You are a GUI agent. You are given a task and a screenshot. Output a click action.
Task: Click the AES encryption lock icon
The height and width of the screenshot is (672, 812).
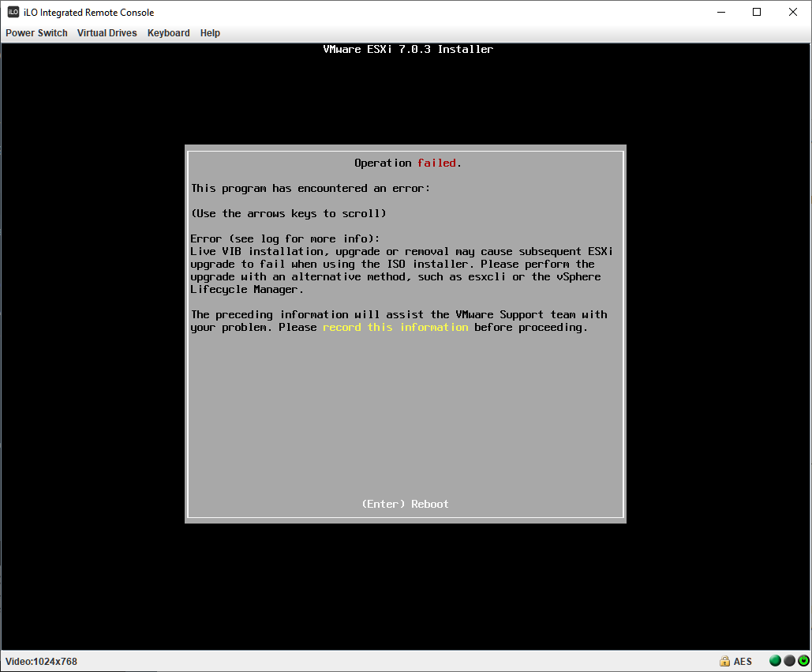(x=724, y=661)
